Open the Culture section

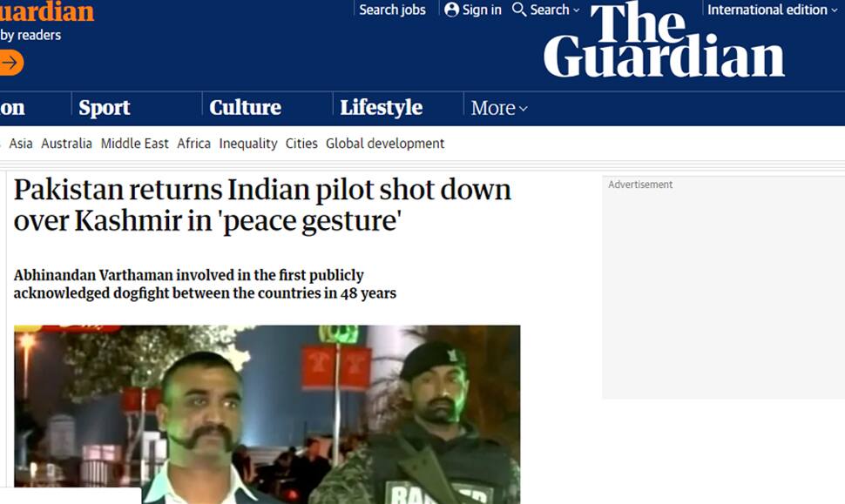245,107
